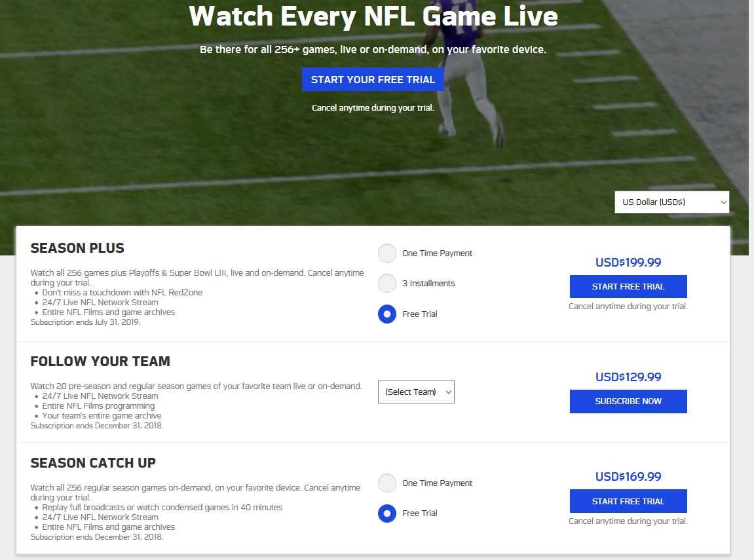
Task: Click the NFL RedZone bullet in Season Plus
Action: pos(123,293)
